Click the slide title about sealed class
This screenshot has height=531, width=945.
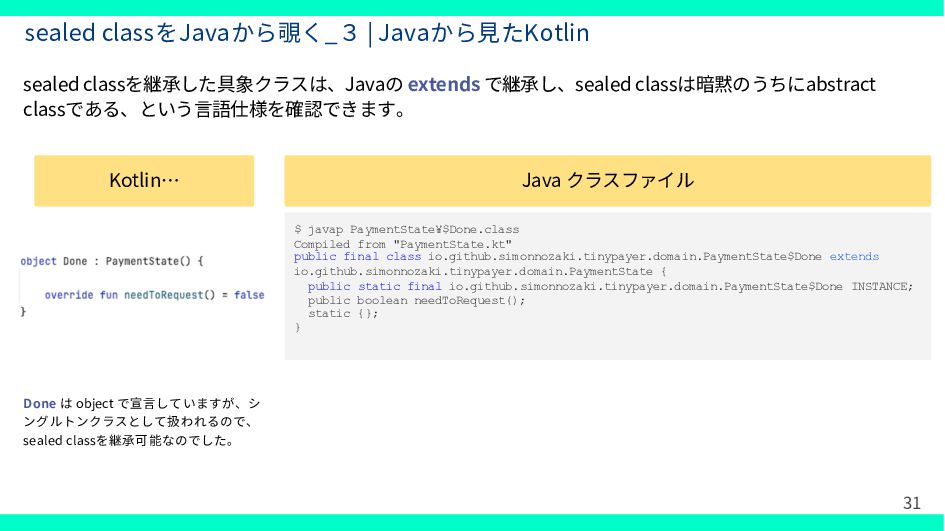(307, 33)
